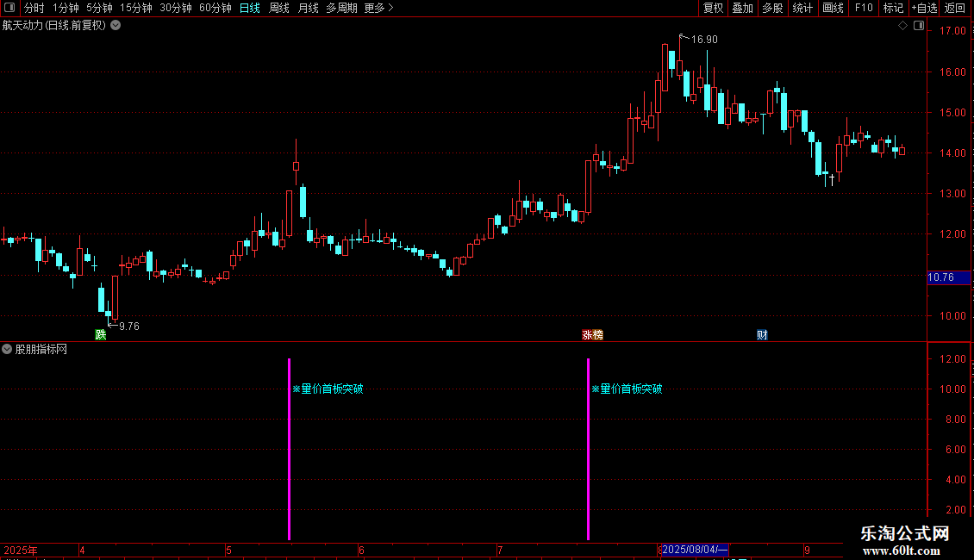974x560 pixels.
Task: Click the 10.76 price tag on axis
Action: pyautogui.click(x=948, y=277)
